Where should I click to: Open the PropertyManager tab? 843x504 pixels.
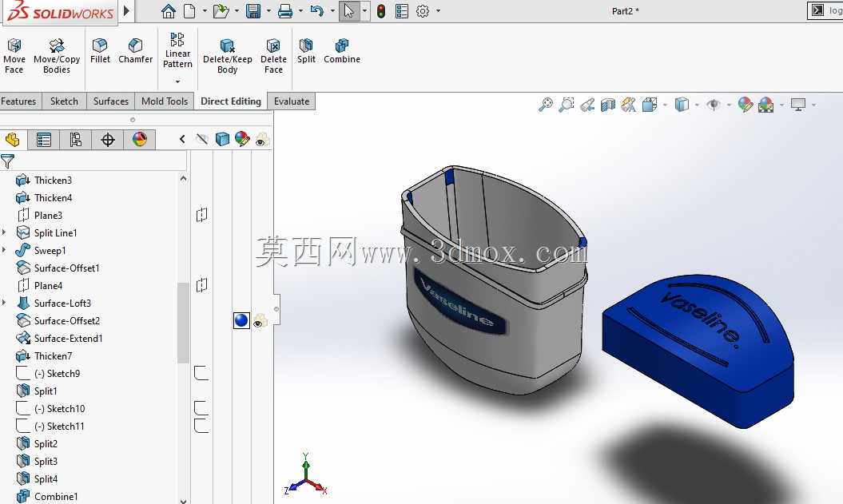pos(43,140)
